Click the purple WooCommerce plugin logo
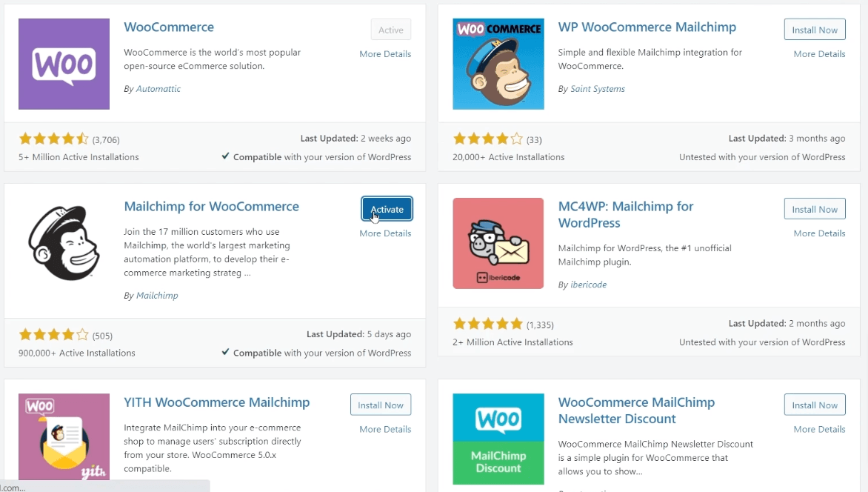This screenshot has width=868, height=492. pyautogui.click(x=64, y=64)
